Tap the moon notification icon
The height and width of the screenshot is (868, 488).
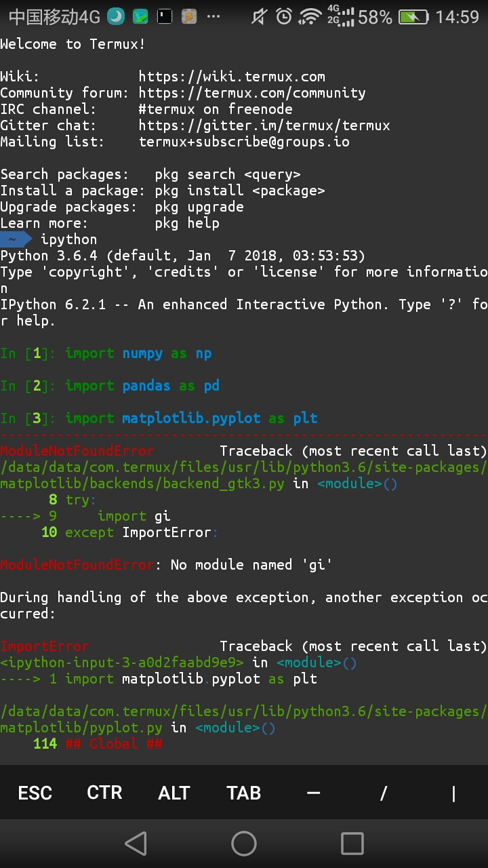(x=116, y=17)
